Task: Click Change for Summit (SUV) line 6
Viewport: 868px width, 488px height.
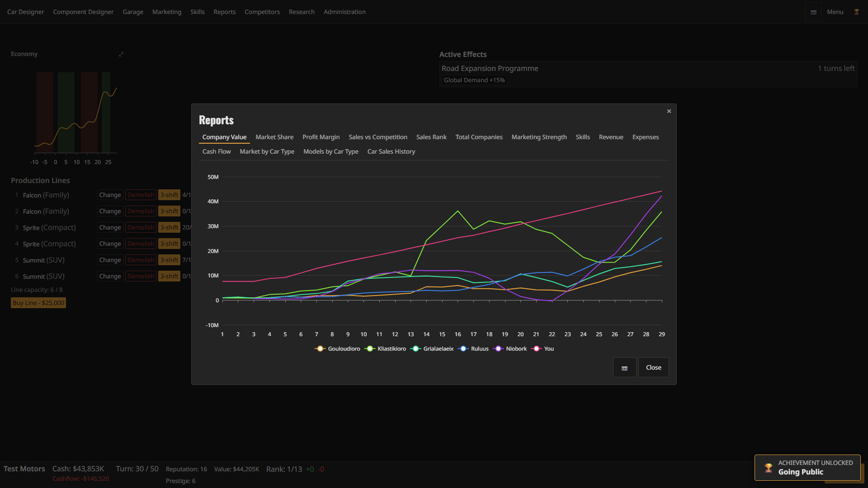Action: coord(110,276)
